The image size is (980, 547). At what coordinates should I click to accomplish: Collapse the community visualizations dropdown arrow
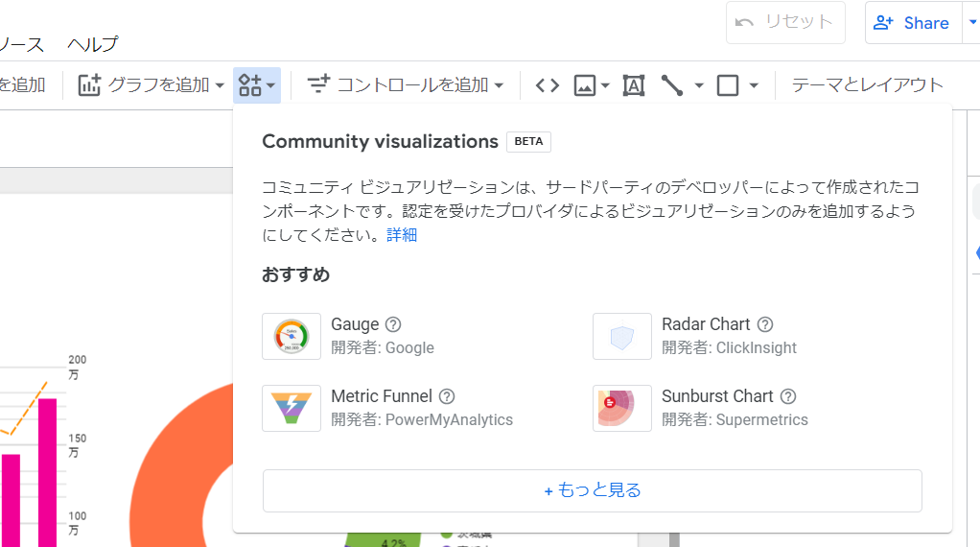click(270, 85)
